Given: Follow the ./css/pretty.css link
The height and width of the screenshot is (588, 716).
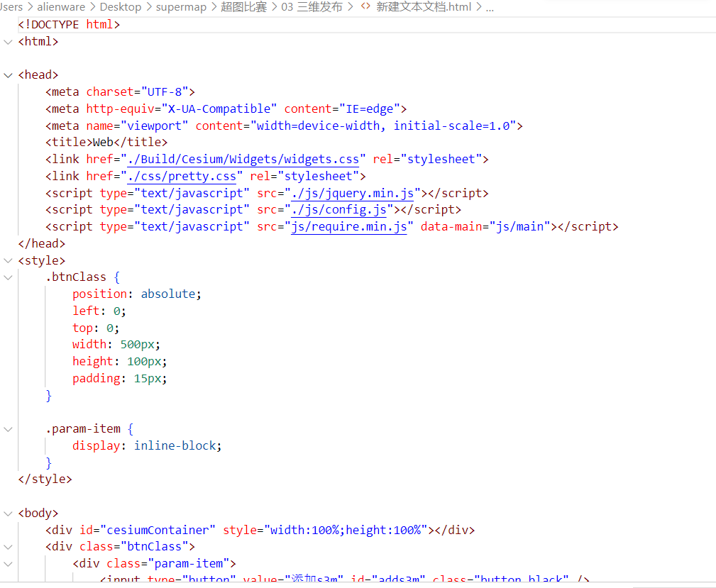Looking at the screenshot, I should 182,176.
